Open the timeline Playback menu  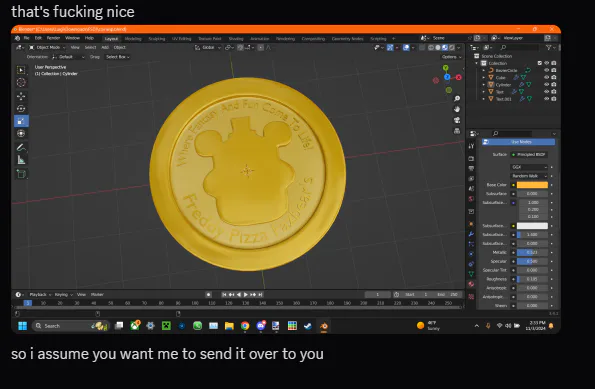point(40,295)
